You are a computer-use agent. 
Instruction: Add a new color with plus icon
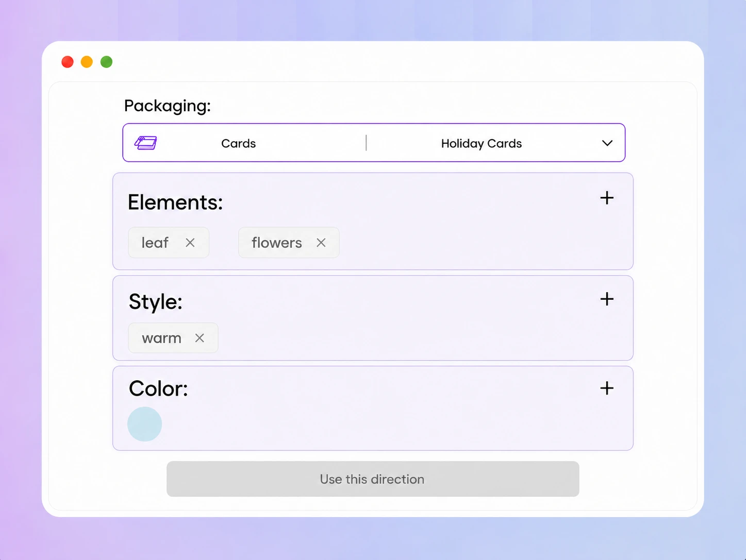click(607, 388)
